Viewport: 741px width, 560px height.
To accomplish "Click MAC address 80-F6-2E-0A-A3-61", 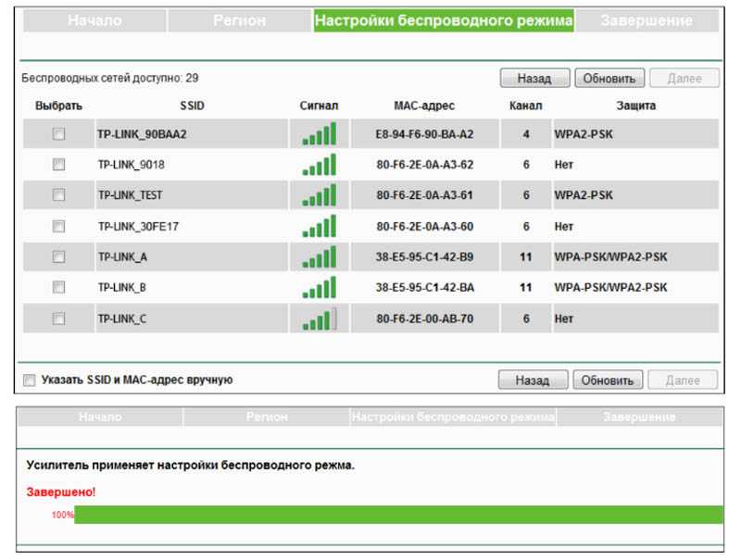I will [425, 195].
